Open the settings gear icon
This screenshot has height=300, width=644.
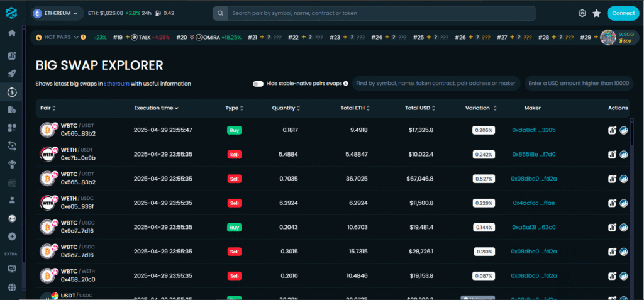(x=582, y=13)
